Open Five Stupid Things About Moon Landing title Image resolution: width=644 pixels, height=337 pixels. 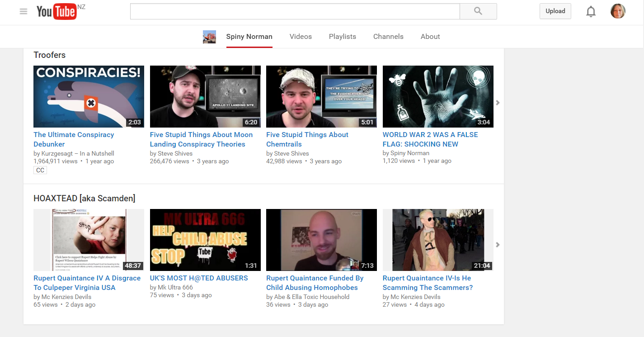pos(202,139)
